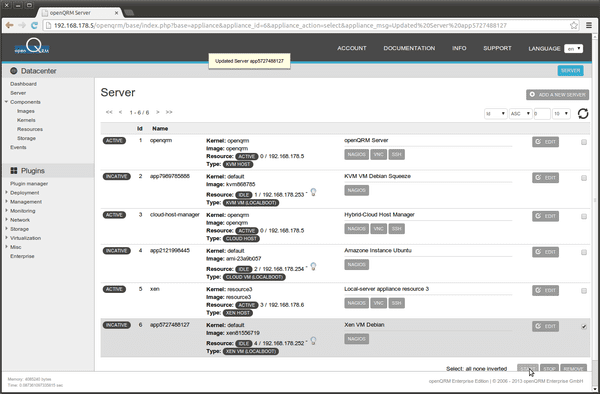Click the STOP button
The image size is (600, 394).
[x=549, y=368]
